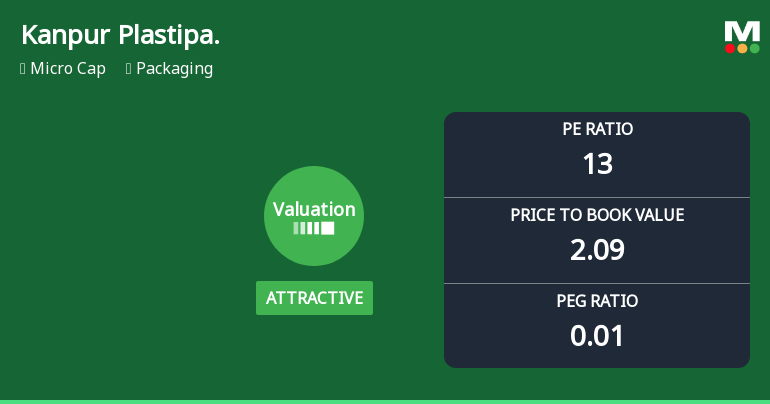
Task: Click the PE RATIO label
Action: pyautogui.click(x=597, y=129)
